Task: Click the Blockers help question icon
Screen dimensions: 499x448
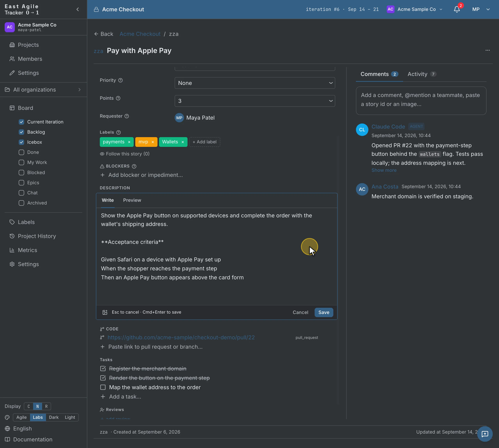Action: [x=134, y=166]
